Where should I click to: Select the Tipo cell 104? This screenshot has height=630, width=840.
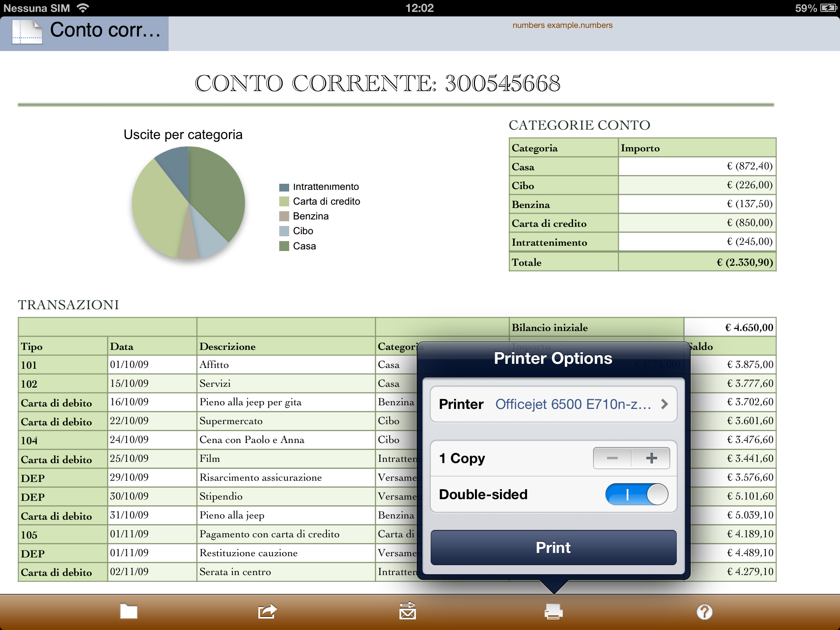click(63, 440)
